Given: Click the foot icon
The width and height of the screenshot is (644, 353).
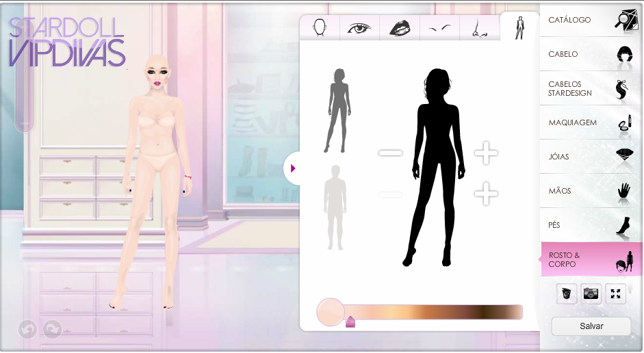Looking at the screenshot, I should click(624, 226).
